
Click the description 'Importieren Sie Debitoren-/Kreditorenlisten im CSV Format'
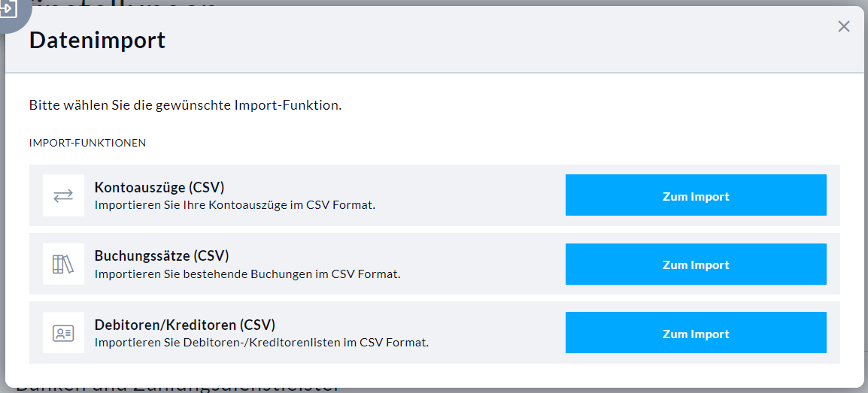pos(262,343)
